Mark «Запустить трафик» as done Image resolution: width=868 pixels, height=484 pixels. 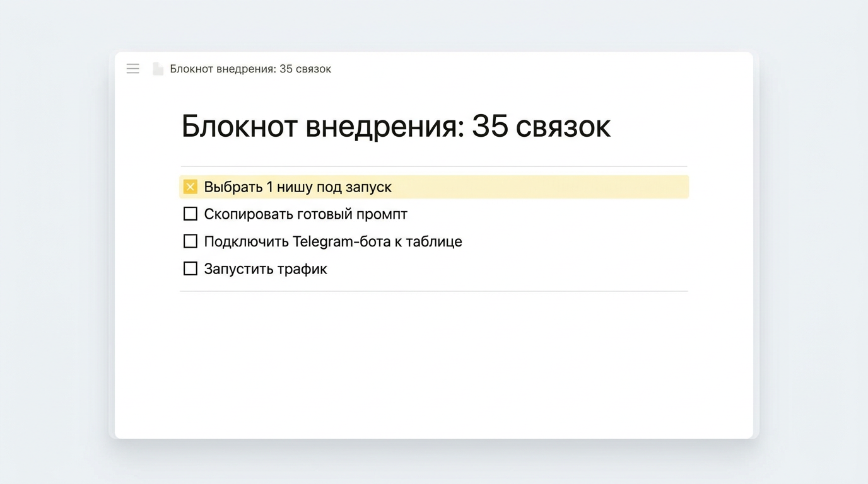191,268
